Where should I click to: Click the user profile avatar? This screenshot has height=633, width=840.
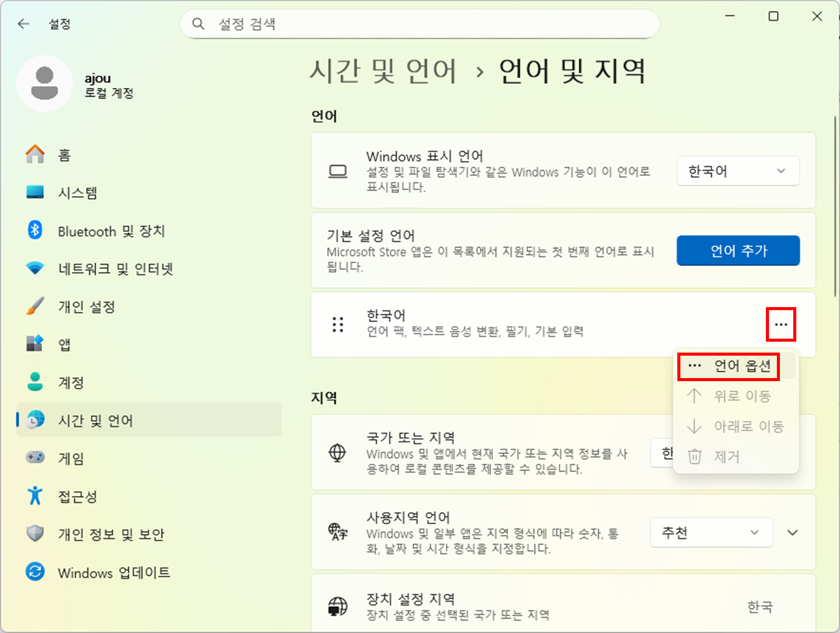coord(44,84)
